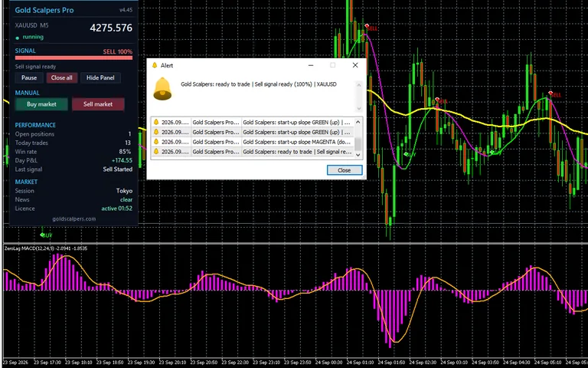Click the XAUUSD M5 symbol label

[x=32, y=25]
